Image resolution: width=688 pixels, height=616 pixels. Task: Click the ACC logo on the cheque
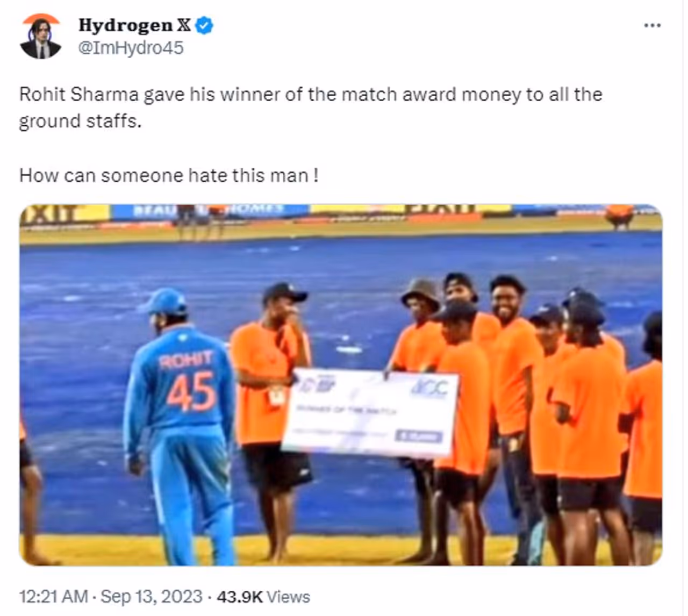pyautogui.click(x=429, y=388)
